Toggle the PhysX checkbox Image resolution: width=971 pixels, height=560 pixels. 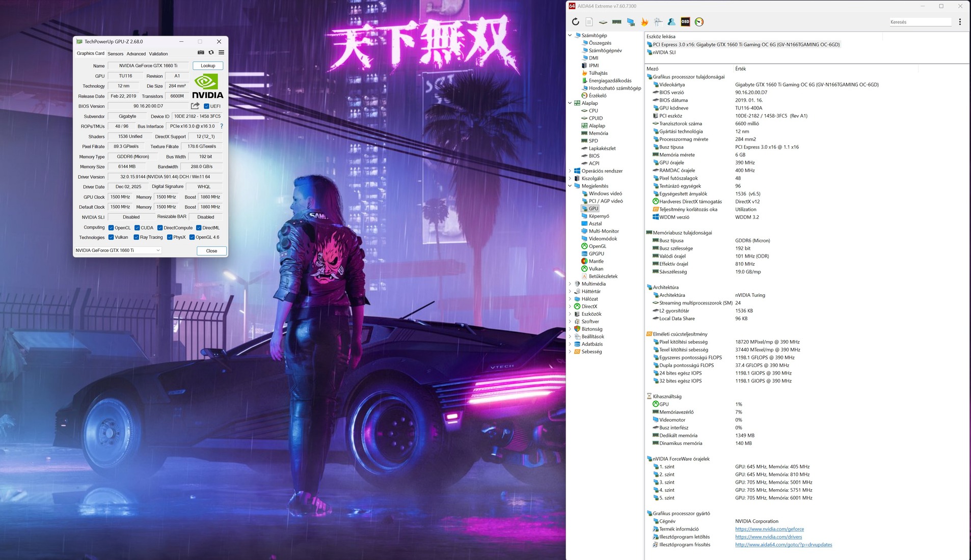(170, 237)
